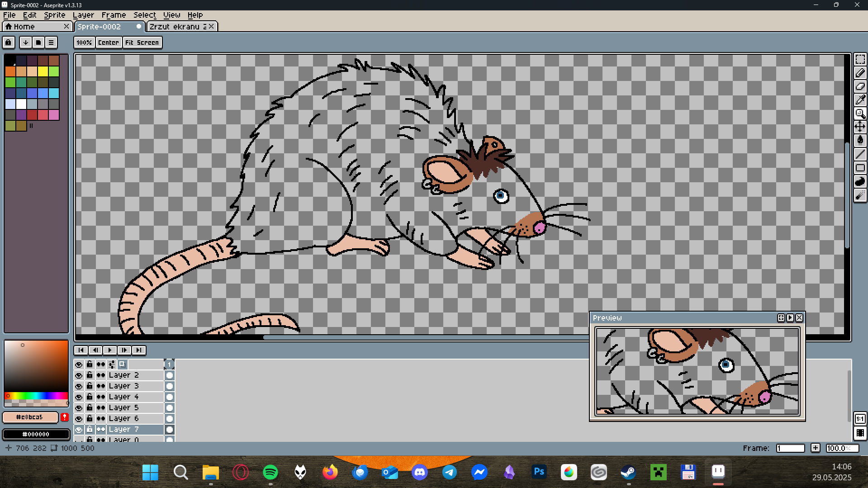Lock Layer 5 with the padlock icon
868x488 pixels.
click(90, 407)
